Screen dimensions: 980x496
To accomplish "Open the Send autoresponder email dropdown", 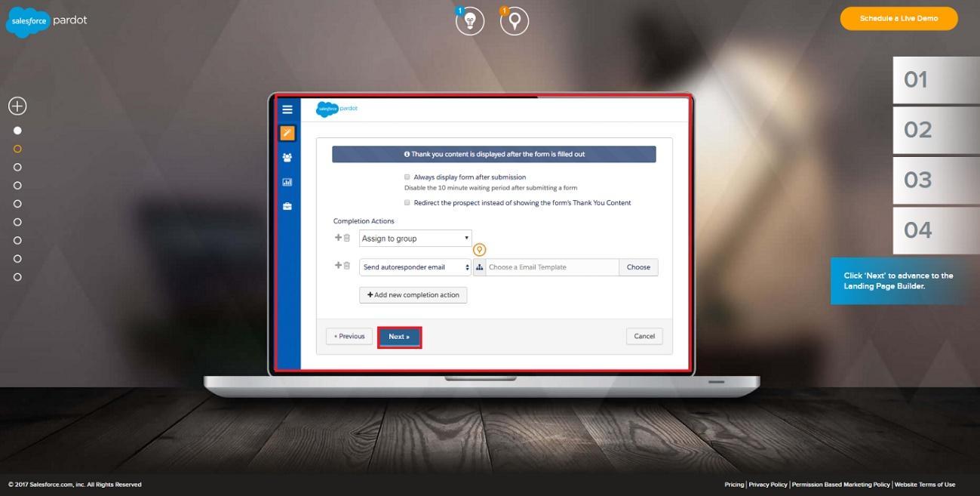I will (x=416, y=267).
